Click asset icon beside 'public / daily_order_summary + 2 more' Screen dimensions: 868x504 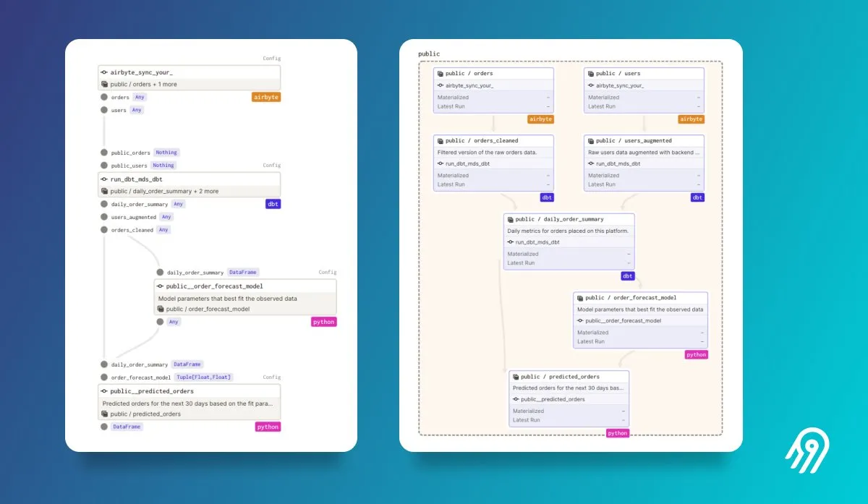click(104, 192)
